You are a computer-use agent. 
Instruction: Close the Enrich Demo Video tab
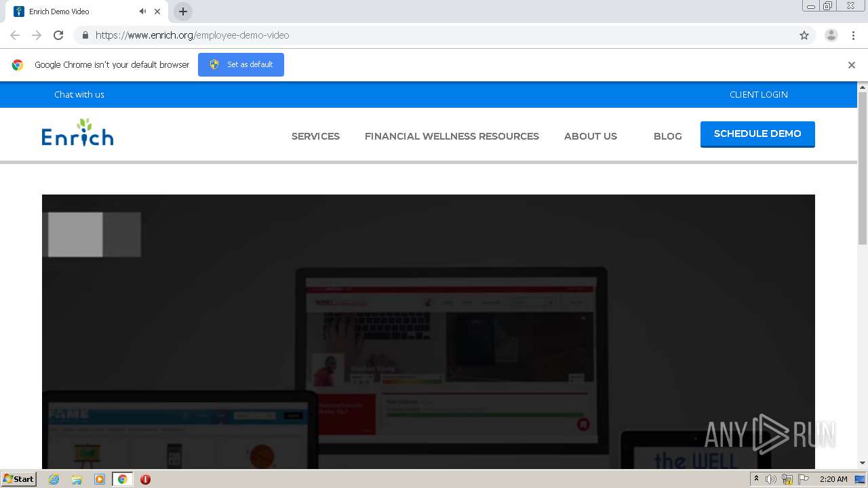157,12
